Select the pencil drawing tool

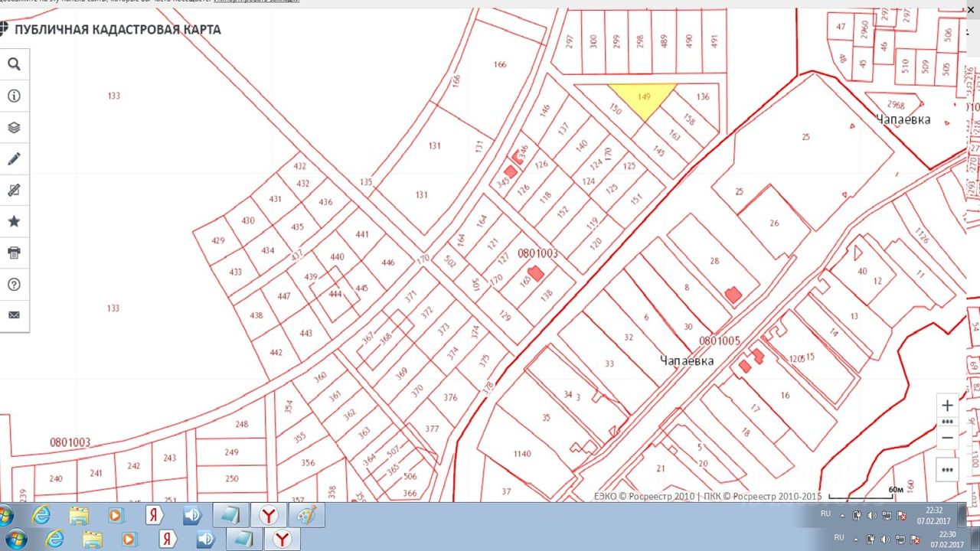pyautogui.click(x=14, y=159)
